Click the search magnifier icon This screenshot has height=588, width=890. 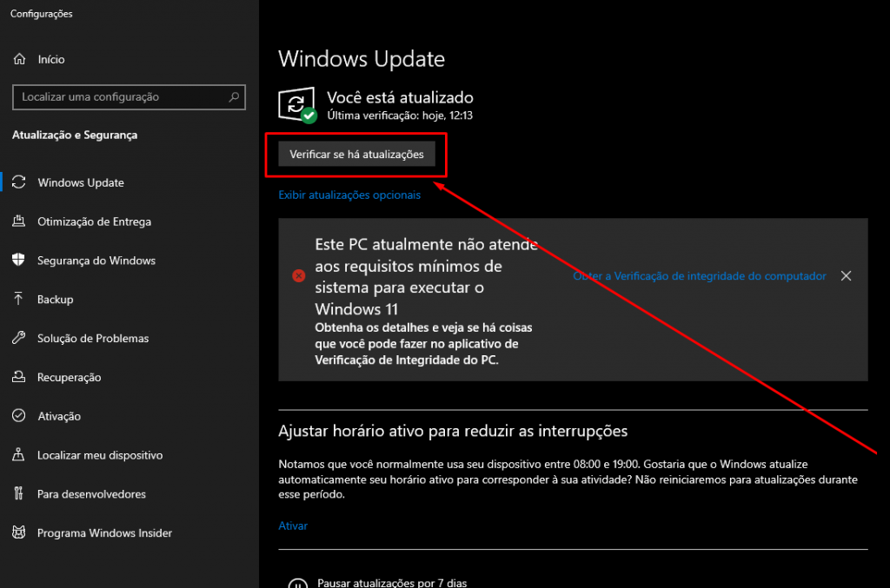[x=234, y=97]
